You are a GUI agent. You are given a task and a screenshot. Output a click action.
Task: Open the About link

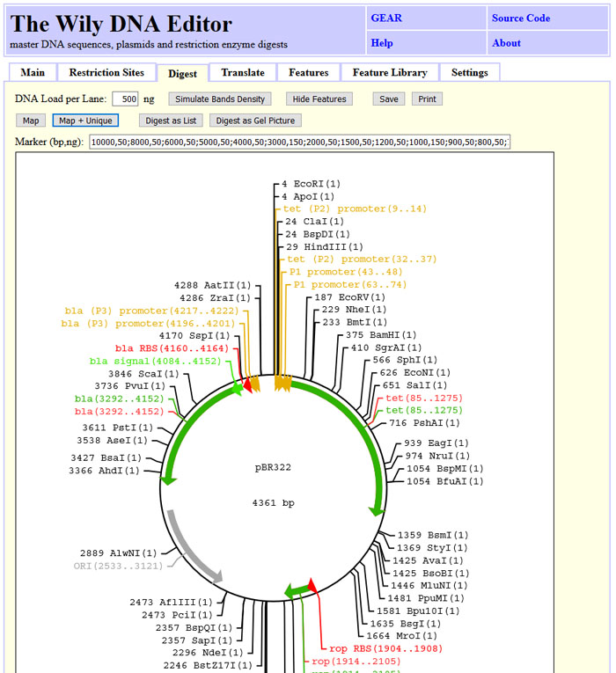(x=506, y=43)
